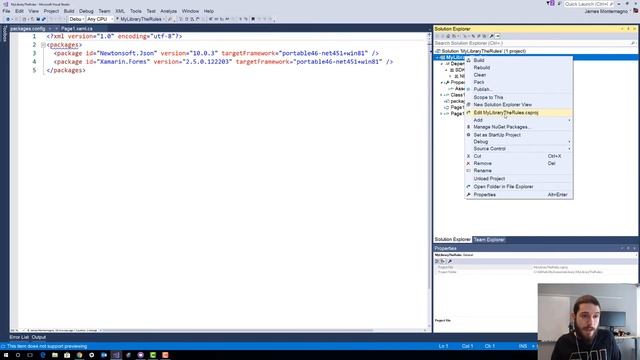
Task: Collapse the Properties tree node
Action: tap(442, 82)
